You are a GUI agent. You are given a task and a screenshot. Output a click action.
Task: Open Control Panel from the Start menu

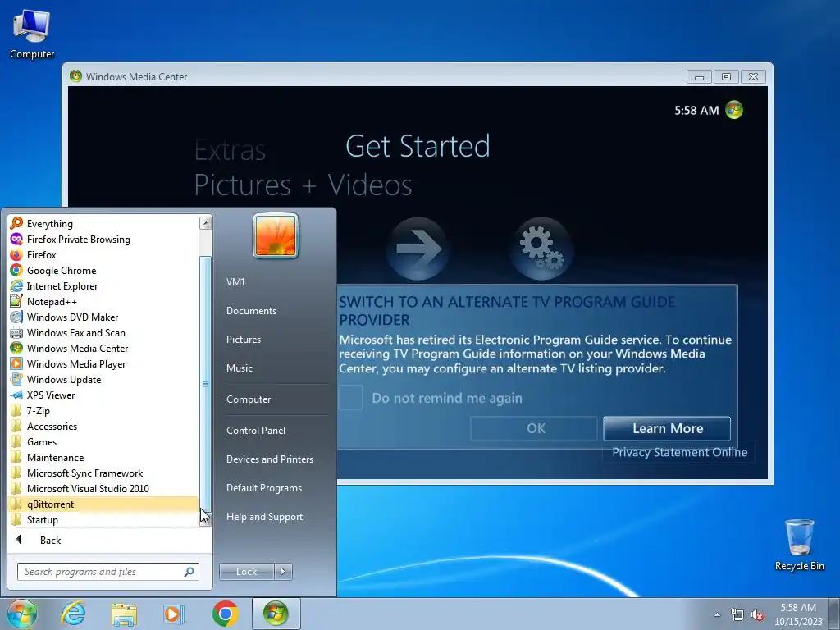(x=256, y=430)
